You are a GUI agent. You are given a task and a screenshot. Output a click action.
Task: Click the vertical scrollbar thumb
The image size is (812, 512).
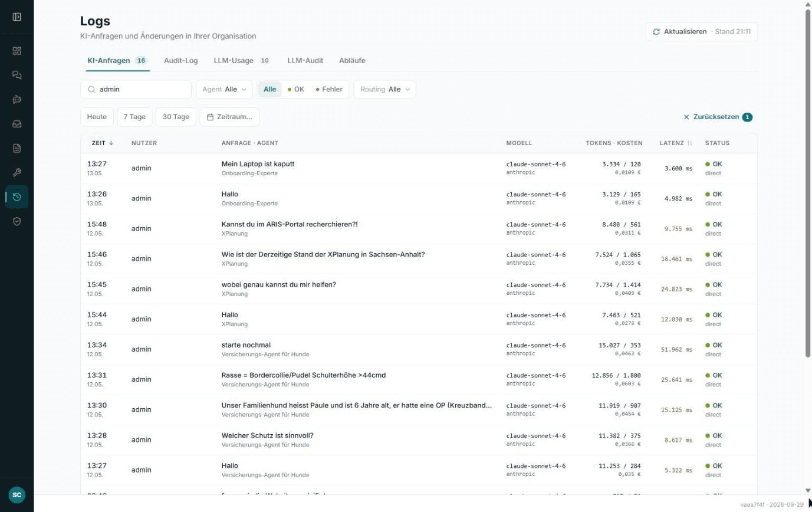coord(808,182)
